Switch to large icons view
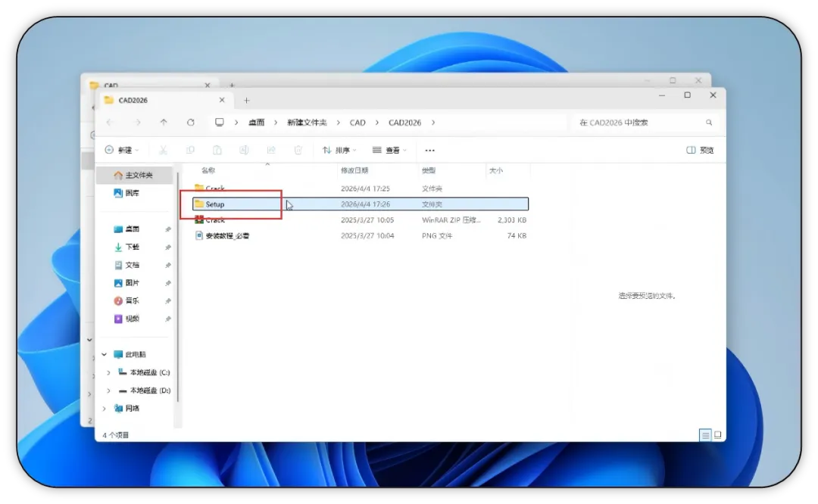Viewport: 818px width, 504px height. [718, 434]
